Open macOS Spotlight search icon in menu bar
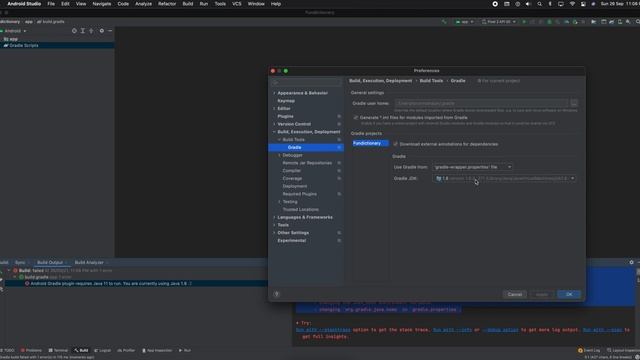Image resolution: width=640 pixels, height=360 pixels. (x=540, y=4)
